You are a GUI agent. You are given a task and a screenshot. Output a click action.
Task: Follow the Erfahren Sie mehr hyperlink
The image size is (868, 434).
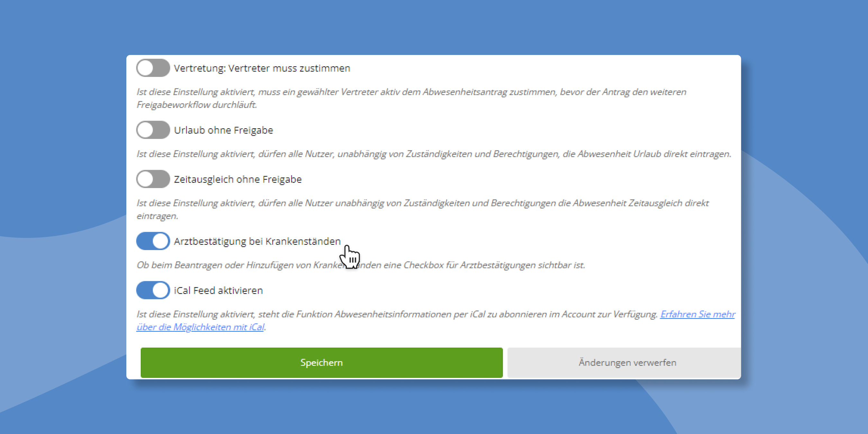tap(698, 314)
